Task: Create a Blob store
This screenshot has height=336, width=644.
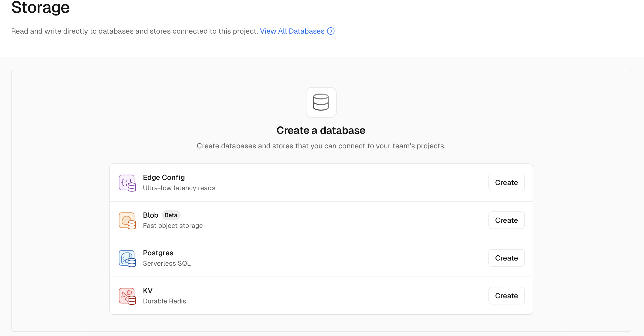Action: (506, 220)
